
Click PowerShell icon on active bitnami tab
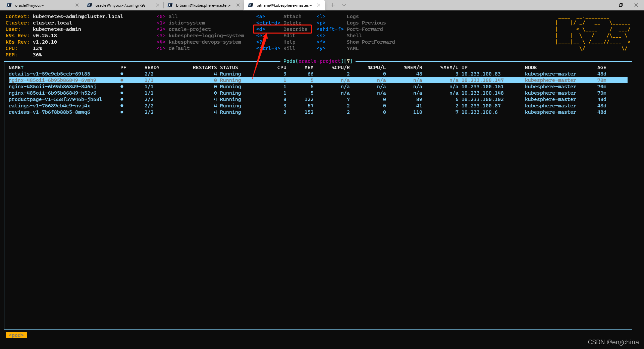(x=251, y=5)
